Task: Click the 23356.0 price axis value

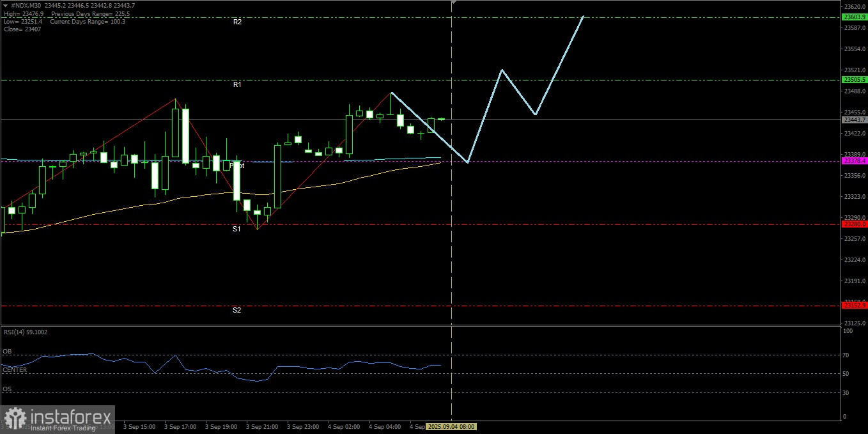Action: pyautogui.click(x=855, y=176)
